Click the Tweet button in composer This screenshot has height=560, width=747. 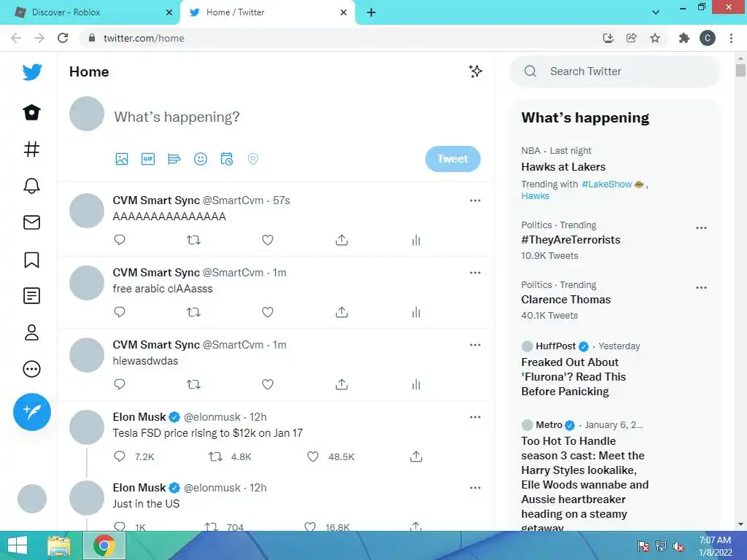click(x=452, y=158)
